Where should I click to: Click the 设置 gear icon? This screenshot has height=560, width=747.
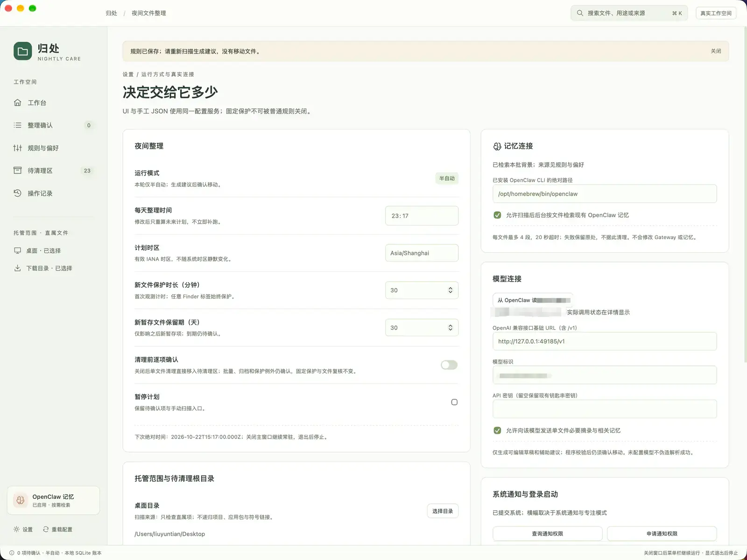16,529
